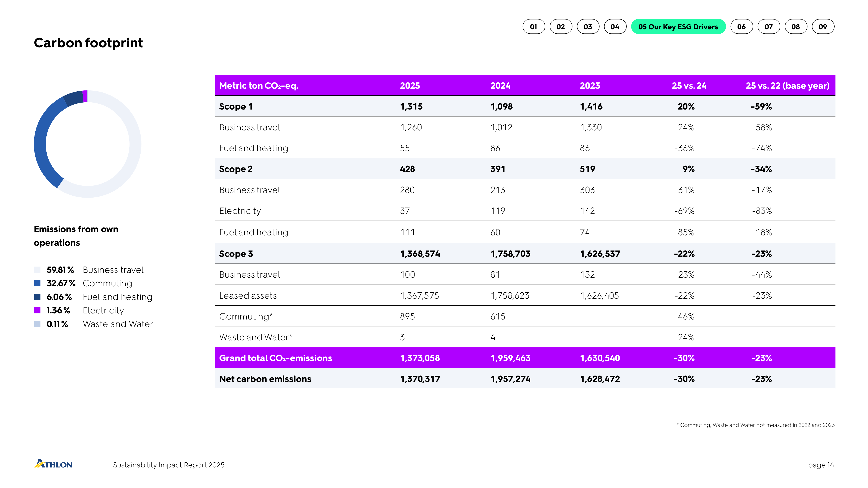The height and width of the screenshot is (488, 868).
Task: Select the Scope 2 row label
Action: (236, 169)
